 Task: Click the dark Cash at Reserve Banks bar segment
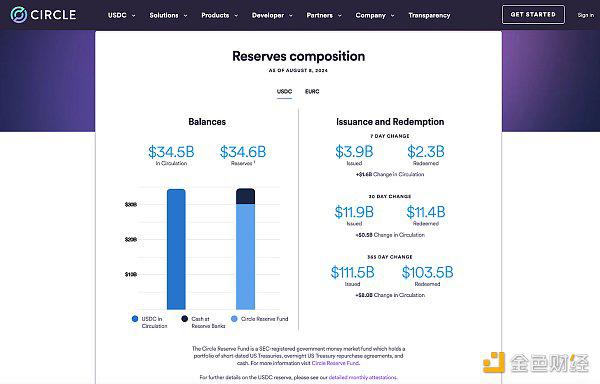(245, 196)
